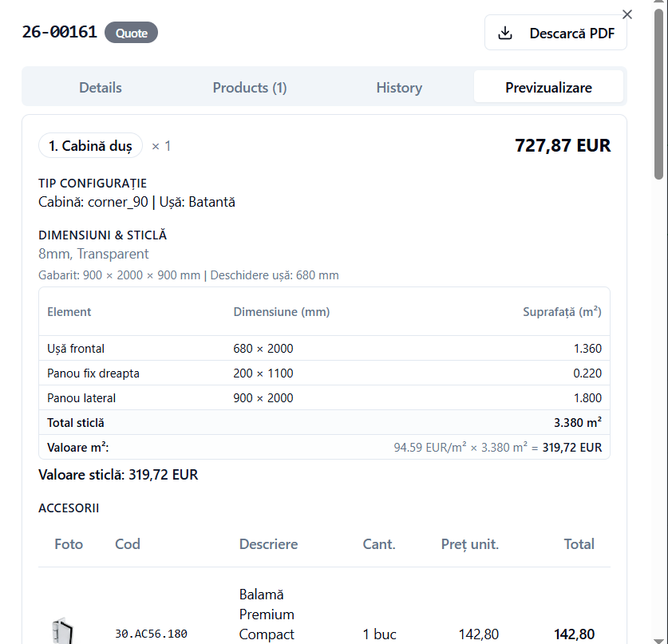Screen dimensions: 668x644
Task: Close the quote preview dialog
Action: point(627,14)
